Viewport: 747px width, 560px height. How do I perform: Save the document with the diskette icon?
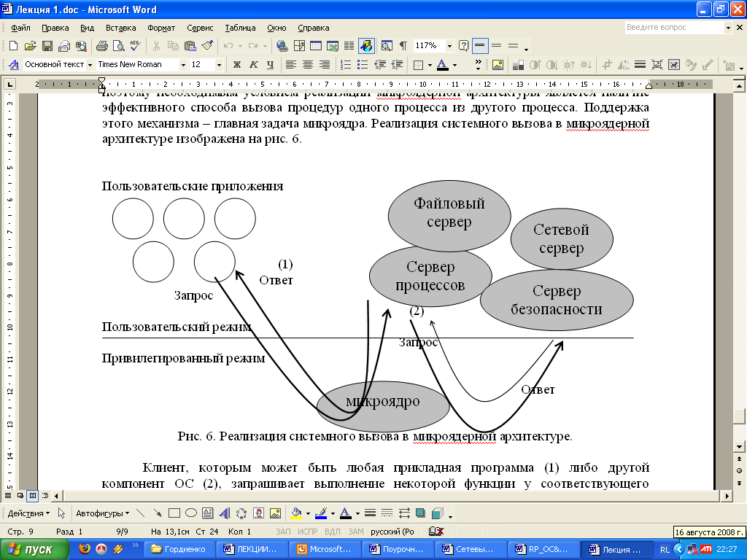(x=47, y=46)
